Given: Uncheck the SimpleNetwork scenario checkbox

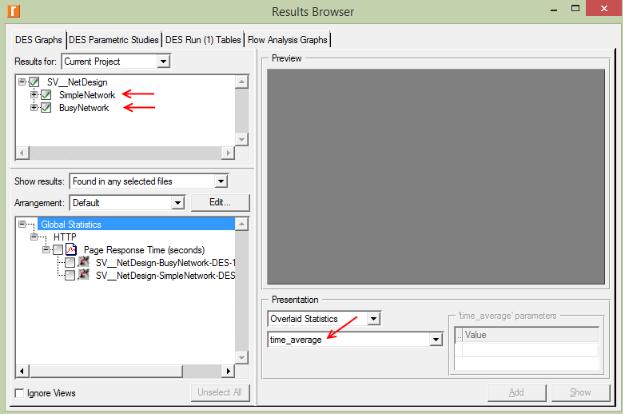Looking at the screenshot, I should click(46, 95).
